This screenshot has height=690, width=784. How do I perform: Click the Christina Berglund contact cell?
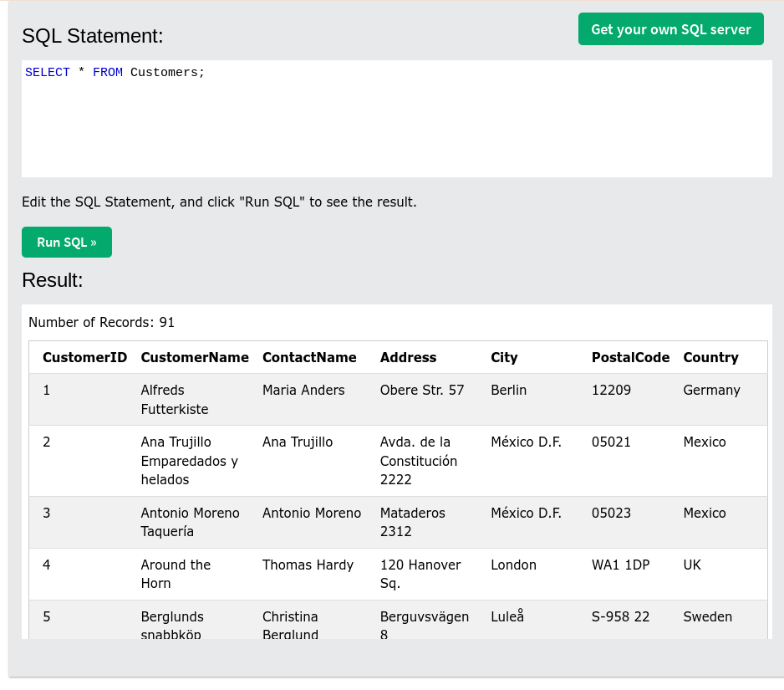tap(314, 621)
